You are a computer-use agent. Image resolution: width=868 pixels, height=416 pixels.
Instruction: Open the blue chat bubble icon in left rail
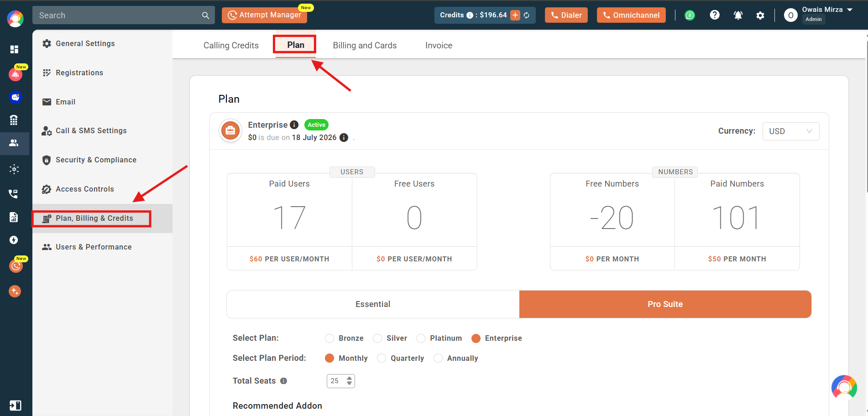(16, 97)
